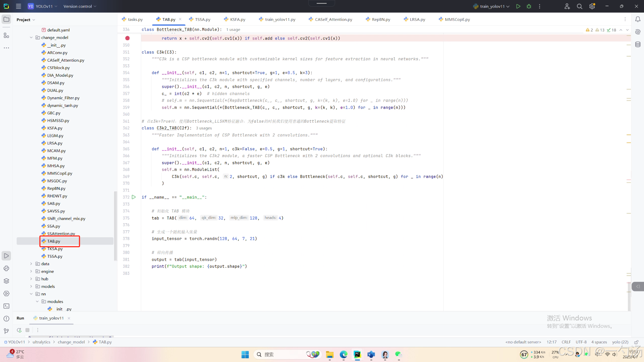Image resolution: width=644 pixels, height=362 pixels.
Task: Run the __main__ block via gutter arrow
Action: (x=134, y=197)
